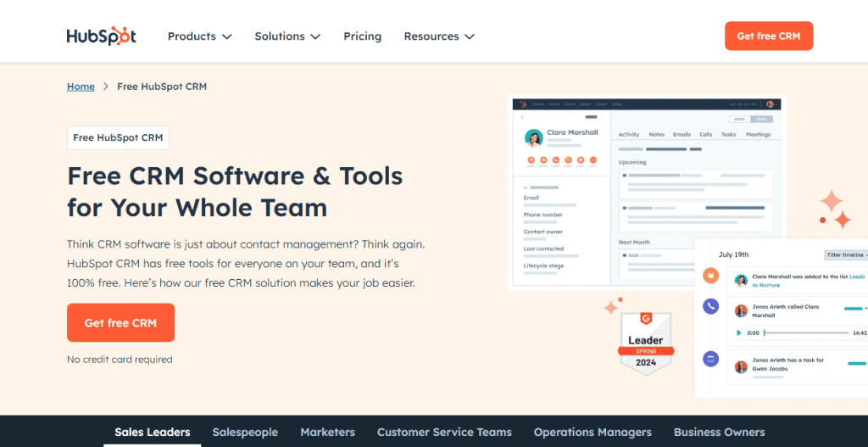This screenshot has width=868, height=447.
Task: Click the Next Month section label
Action: 634,242
